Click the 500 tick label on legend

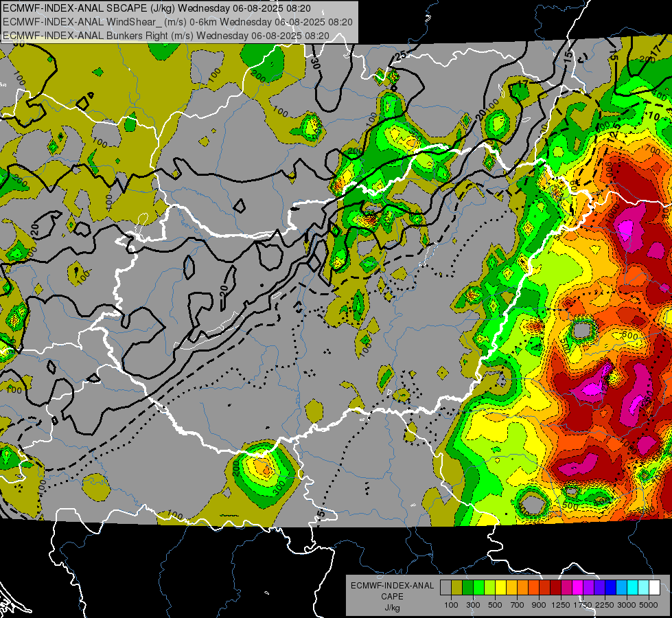point(495,605)
